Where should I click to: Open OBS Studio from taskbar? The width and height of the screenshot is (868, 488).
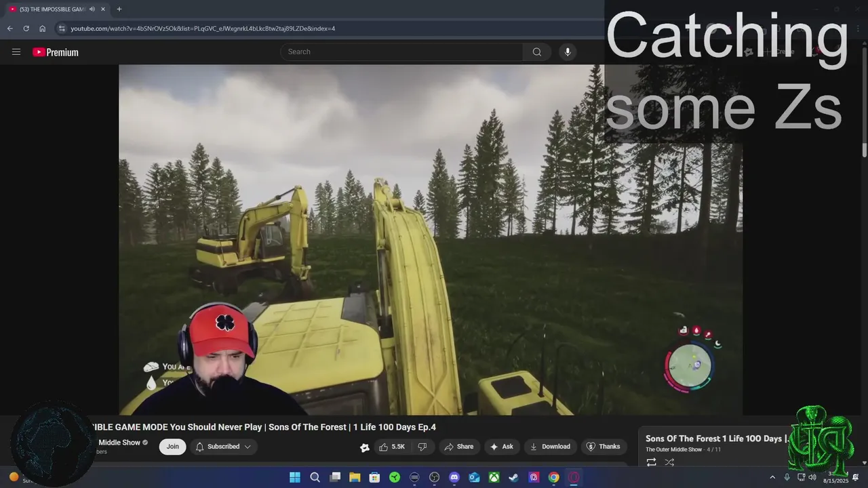pos(435,477)
